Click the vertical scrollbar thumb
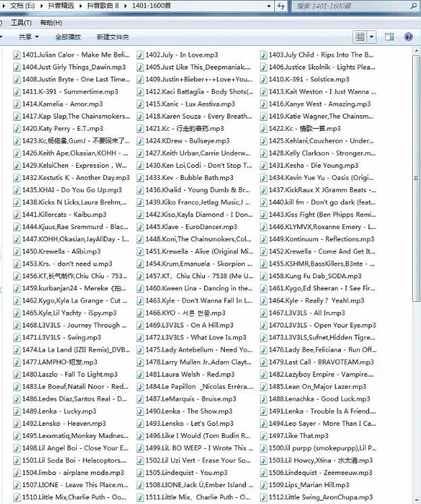Viewport: 421px width, 504px height. tap(416, 179)
